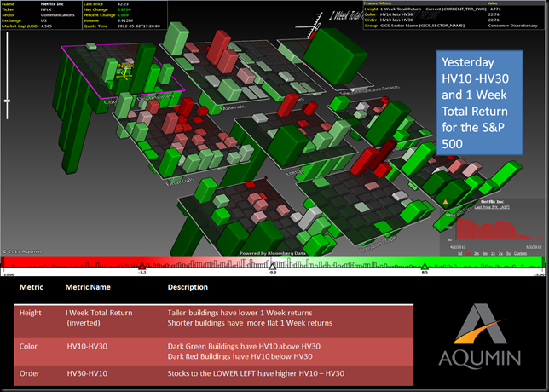Screen dimensions: 549x392
Task: Click the Market Cap (USD) label
Action: (x=20, y=26)
